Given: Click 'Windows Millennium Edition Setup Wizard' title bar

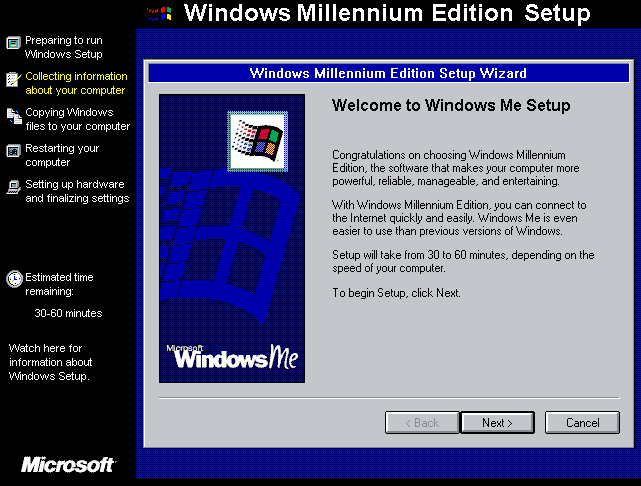Looking at the screenshot, I should tap(388, 73).
